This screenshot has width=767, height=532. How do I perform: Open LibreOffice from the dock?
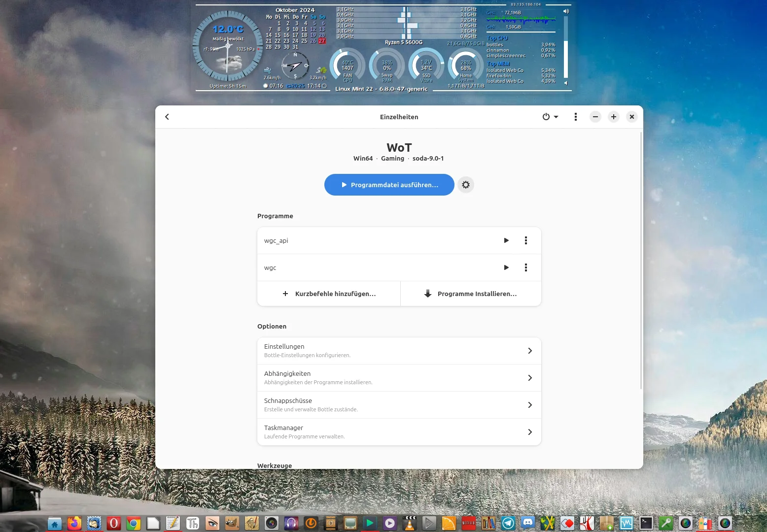pos(153,523)
